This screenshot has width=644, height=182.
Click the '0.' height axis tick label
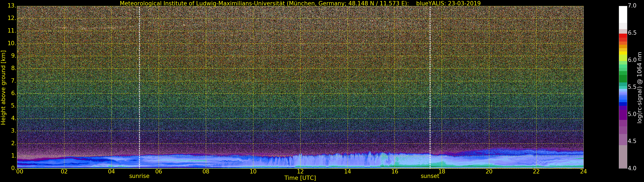[x=14, y=168]
